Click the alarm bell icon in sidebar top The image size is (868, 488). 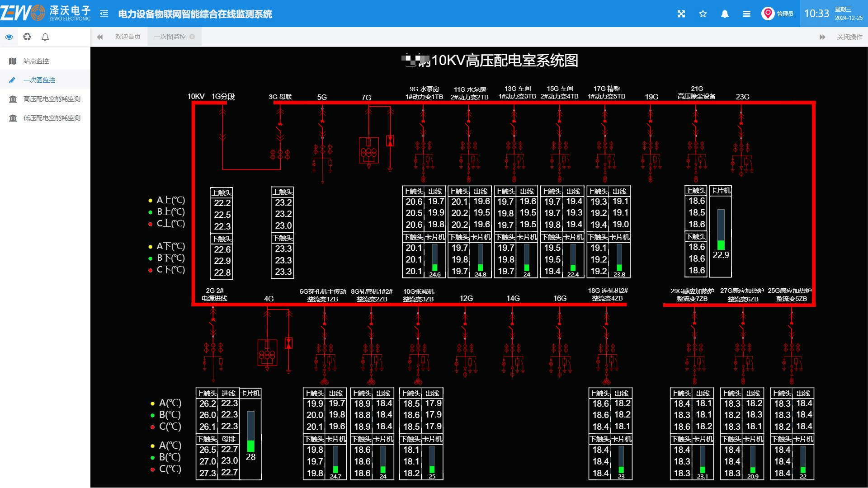pyautogui.click(x=45, y=37)
